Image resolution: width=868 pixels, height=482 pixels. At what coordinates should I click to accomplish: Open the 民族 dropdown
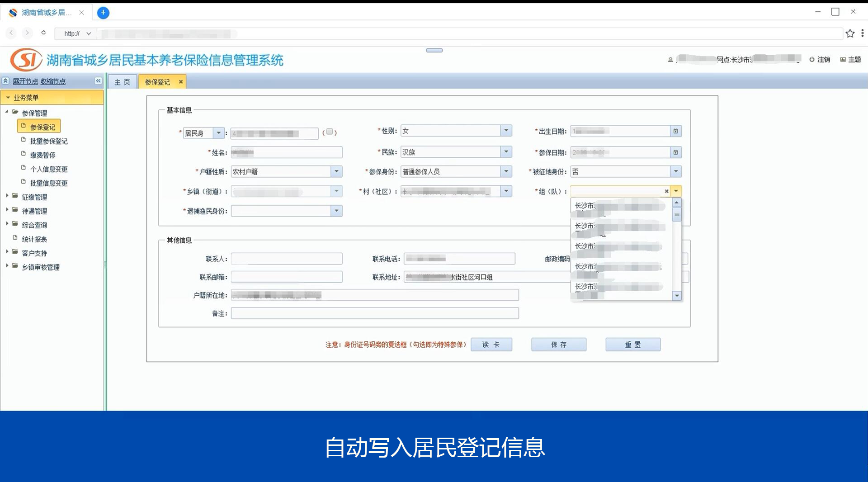pyautogui.click(x=506, y=152)
